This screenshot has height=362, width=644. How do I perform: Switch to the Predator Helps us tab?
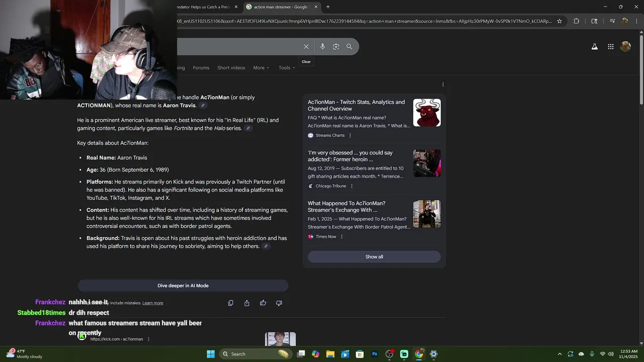(x=208, y=7)
